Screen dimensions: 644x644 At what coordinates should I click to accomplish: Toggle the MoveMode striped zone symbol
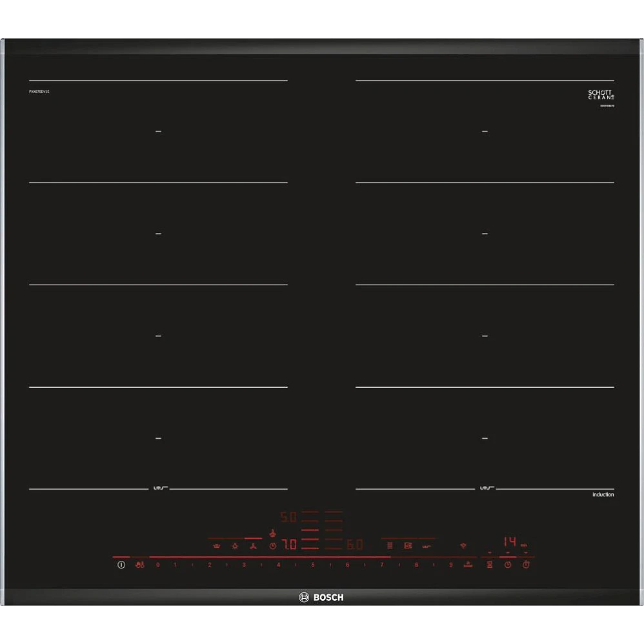pos(390,546)
